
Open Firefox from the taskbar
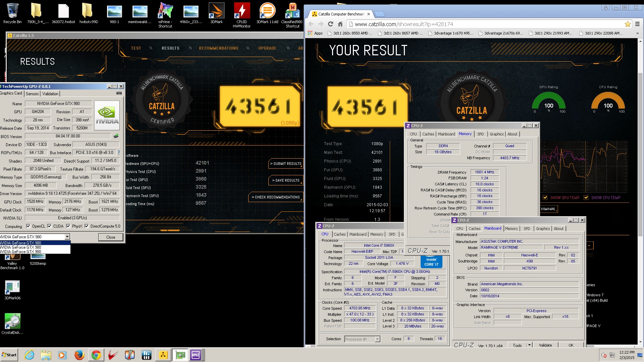click(x=79, y=355)
